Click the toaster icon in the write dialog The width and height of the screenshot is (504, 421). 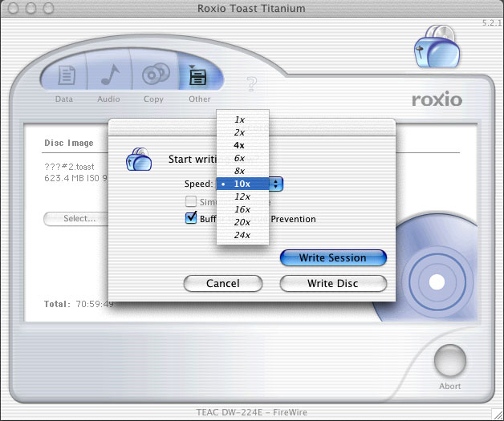tap(139, 160)
